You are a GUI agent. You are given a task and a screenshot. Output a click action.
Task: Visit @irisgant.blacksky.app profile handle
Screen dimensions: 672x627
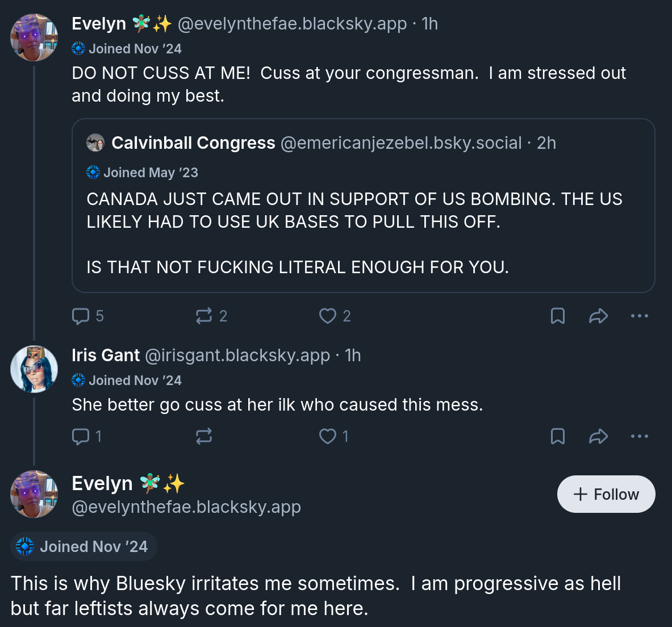coord(237,356)
